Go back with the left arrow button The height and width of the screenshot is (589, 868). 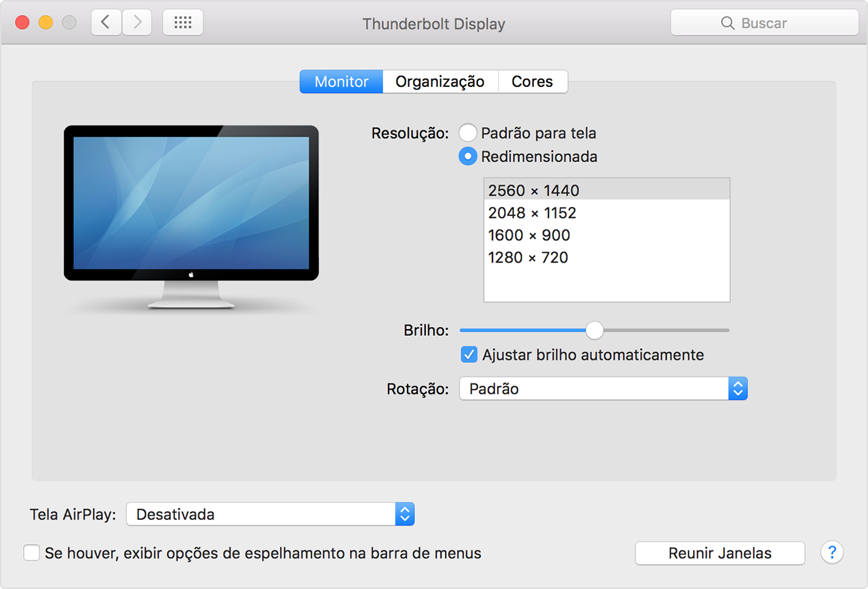(106, 22)
